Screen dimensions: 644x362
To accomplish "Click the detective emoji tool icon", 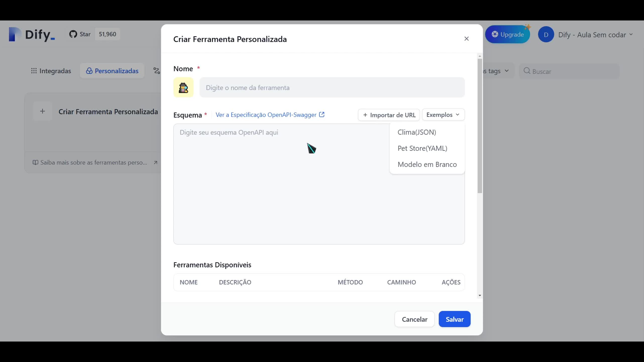I will tap(183, 87).
